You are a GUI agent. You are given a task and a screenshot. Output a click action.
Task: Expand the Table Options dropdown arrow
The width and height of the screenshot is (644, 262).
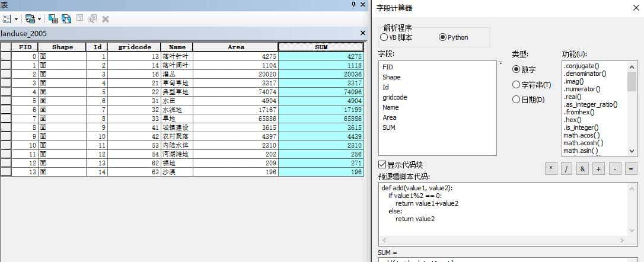[17, 19]
